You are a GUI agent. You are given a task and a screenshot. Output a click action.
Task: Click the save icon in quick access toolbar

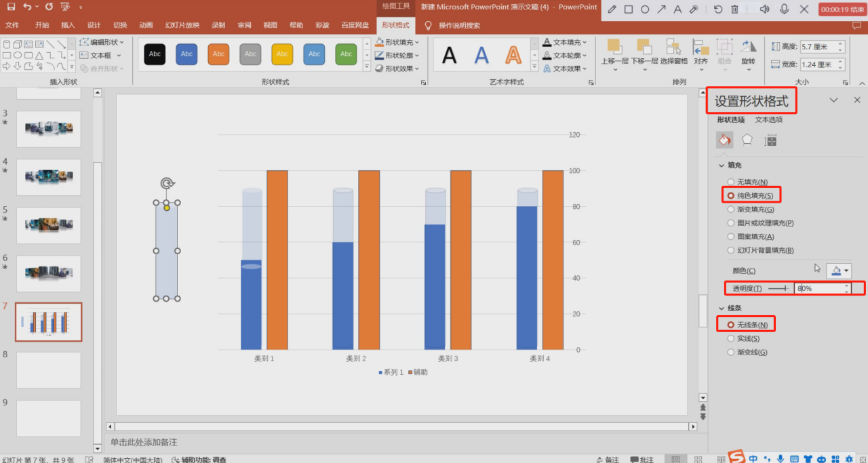point(11,7)
